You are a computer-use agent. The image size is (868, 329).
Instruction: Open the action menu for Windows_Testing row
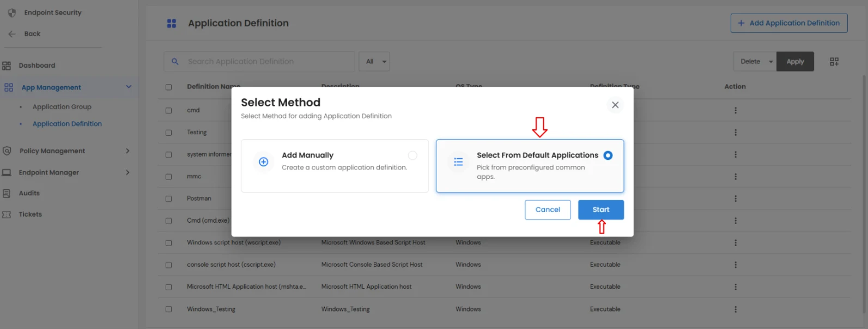click(735, 309)
